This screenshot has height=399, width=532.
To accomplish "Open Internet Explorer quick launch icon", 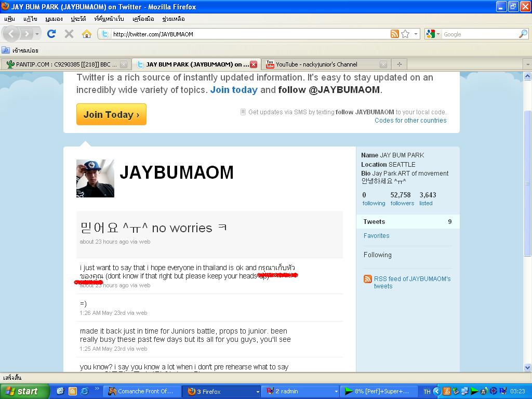I will pos(84,391).
